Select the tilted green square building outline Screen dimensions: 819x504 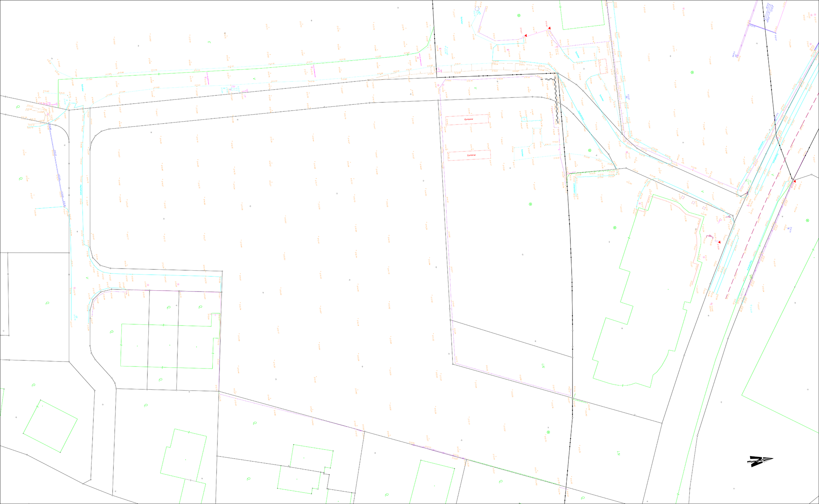click(x=50, y=426)
